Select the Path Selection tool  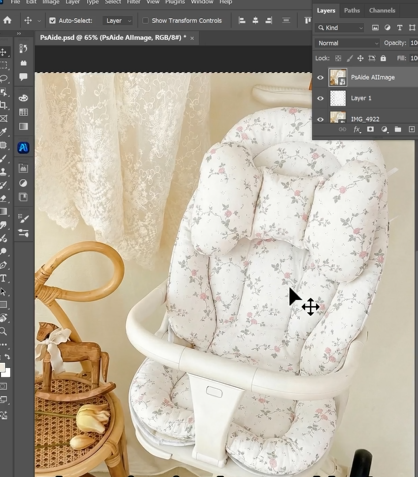click(x=3, y=292)
